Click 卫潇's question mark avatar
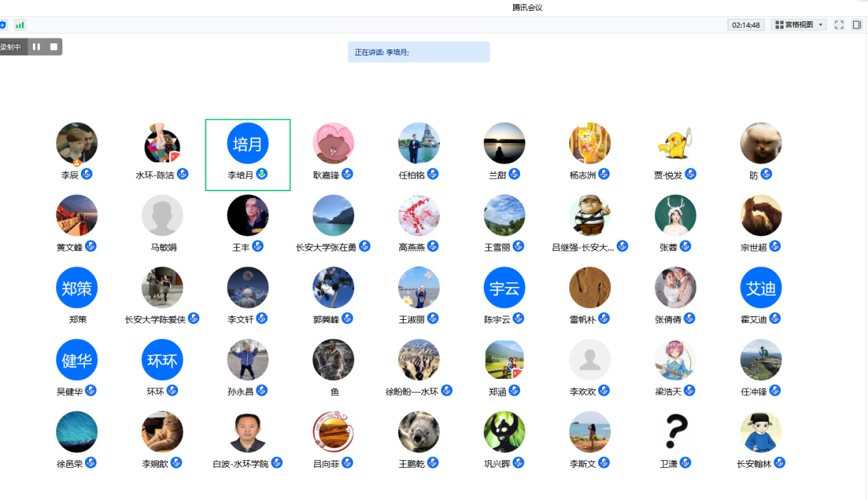The image size is (868, 500). click(x=675, y=432)
